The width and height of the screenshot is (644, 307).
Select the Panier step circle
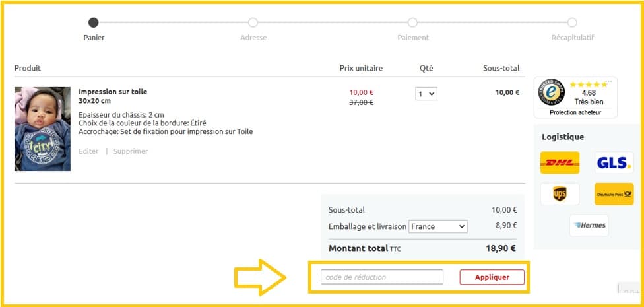coord(94,22)
